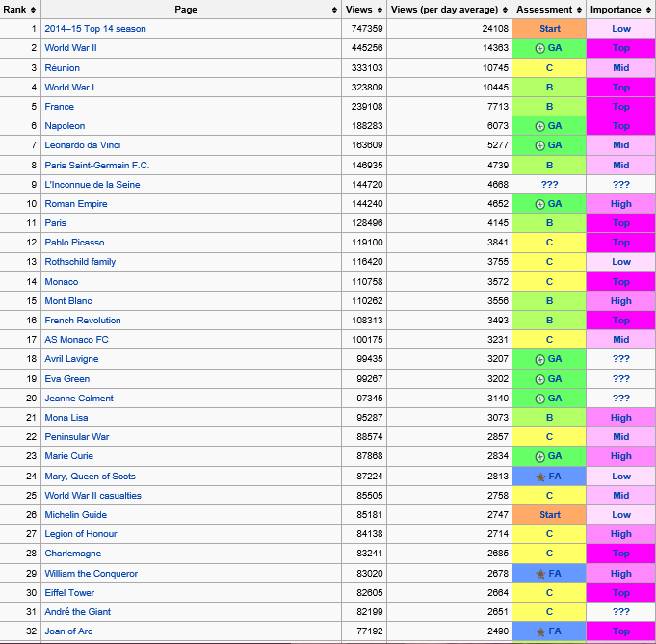Click FA star icon in William the Conqueror row

point(540,574)
